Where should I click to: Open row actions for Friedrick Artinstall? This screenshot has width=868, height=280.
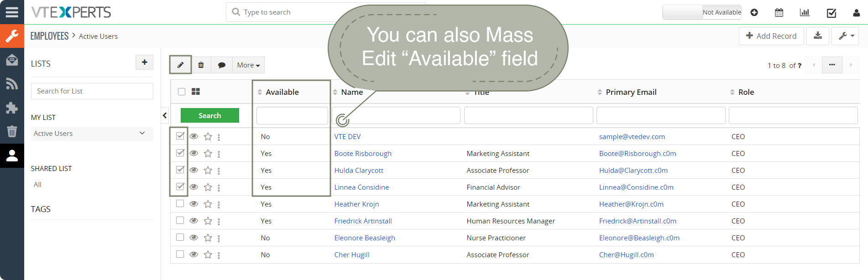coord(219,221)
